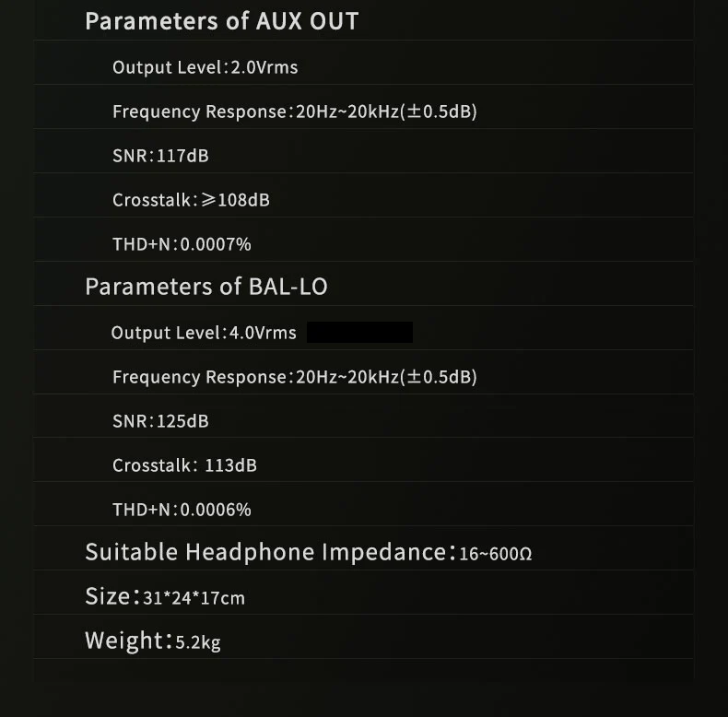
Task: Select the 16~600Ω impedance value
Action: click(x=496, y=554)
